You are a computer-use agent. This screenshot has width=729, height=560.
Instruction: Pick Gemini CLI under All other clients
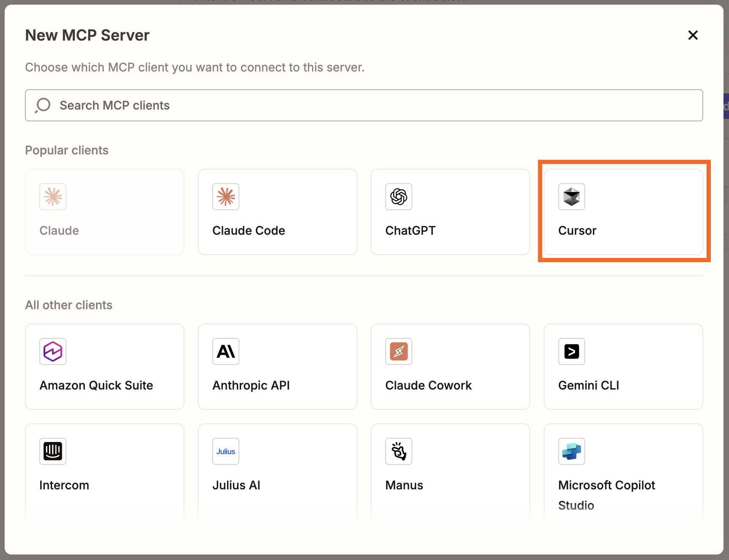623,366
